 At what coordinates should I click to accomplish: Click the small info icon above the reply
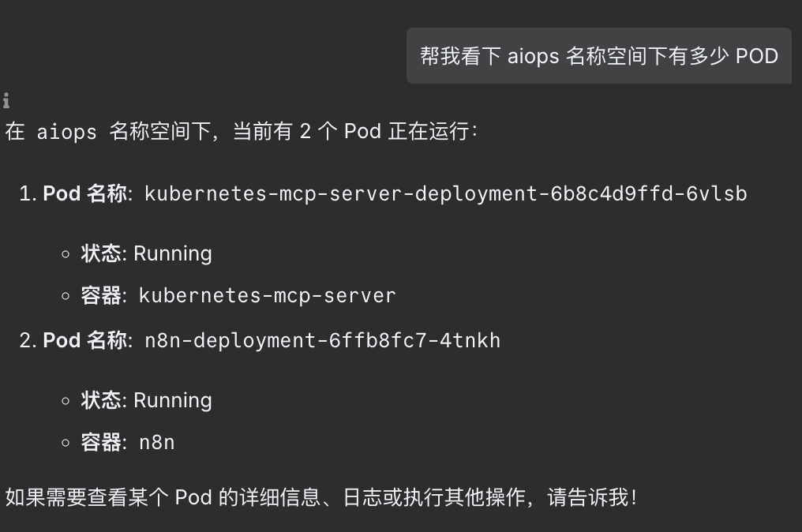pos(6,100)
